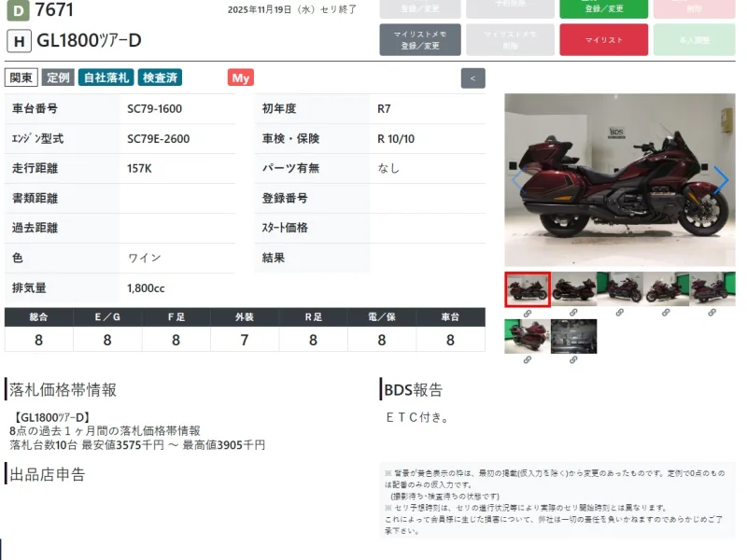Image resolution: width=747 pixels, height=560 pixels.
Task: Select the third thumbnail with green door on left
Action: 619,288
